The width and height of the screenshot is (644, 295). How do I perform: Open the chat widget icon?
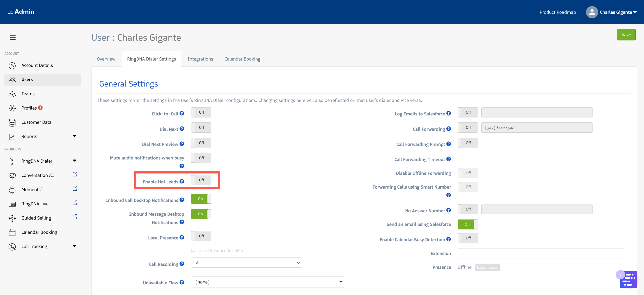click(628, 280)
